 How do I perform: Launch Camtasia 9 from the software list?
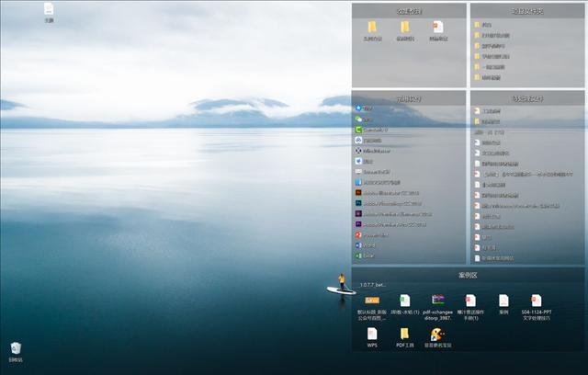tap(359, 130)
